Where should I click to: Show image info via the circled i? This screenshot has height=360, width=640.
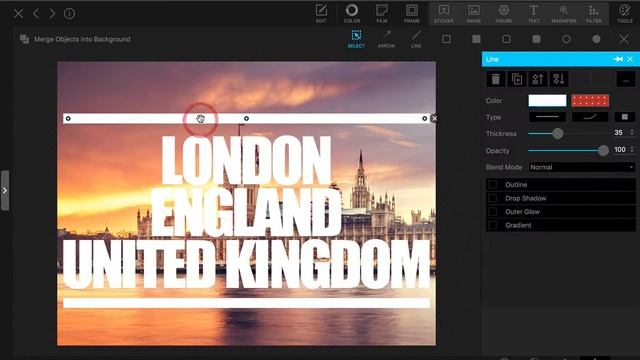pos(69,13)
